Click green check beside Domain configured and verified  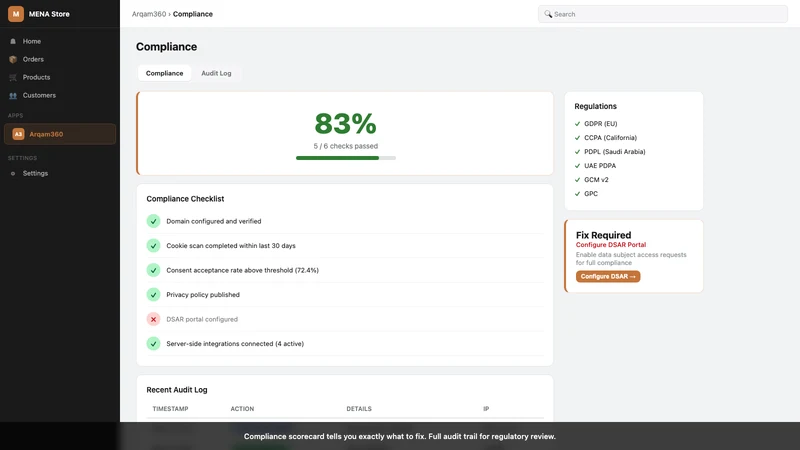pyautogui.click(x=153, y=221)
